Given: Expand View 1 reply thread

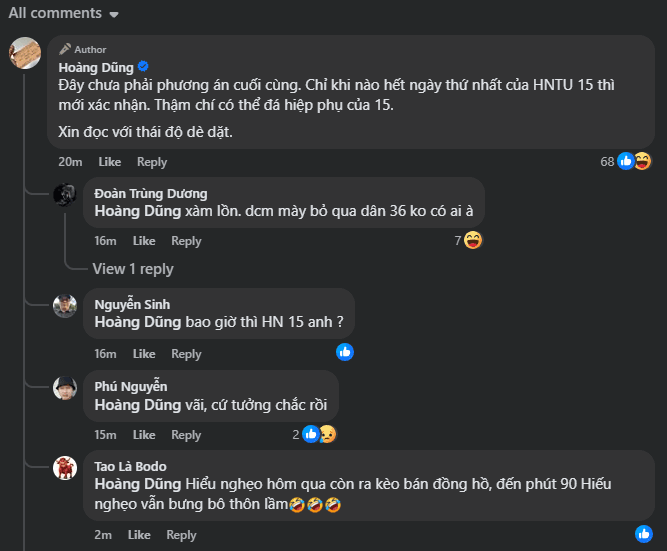Looking at the screenshot, I should click(x=133, y=269).
